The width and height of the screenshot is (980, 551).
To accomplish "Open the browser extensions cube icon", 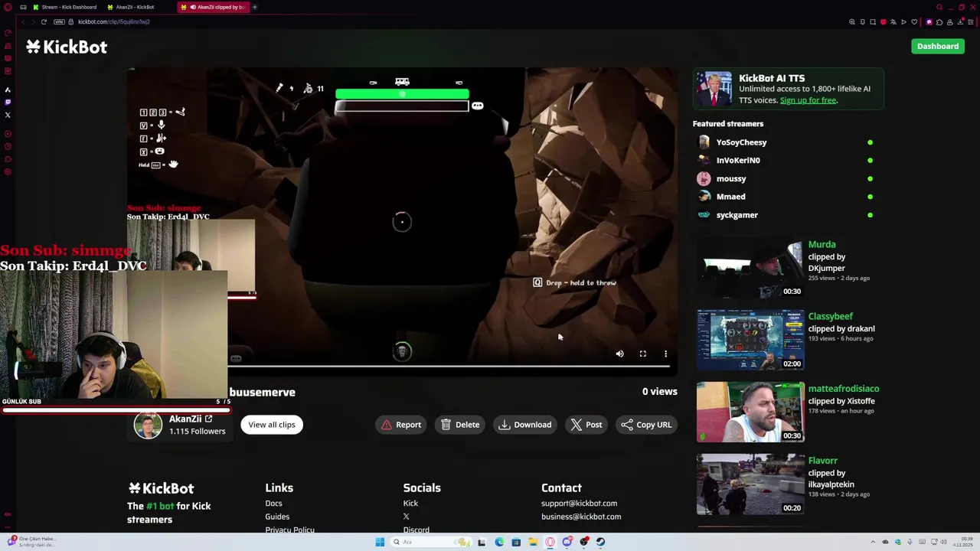I will pyautogui.click(x=939, y=21).
